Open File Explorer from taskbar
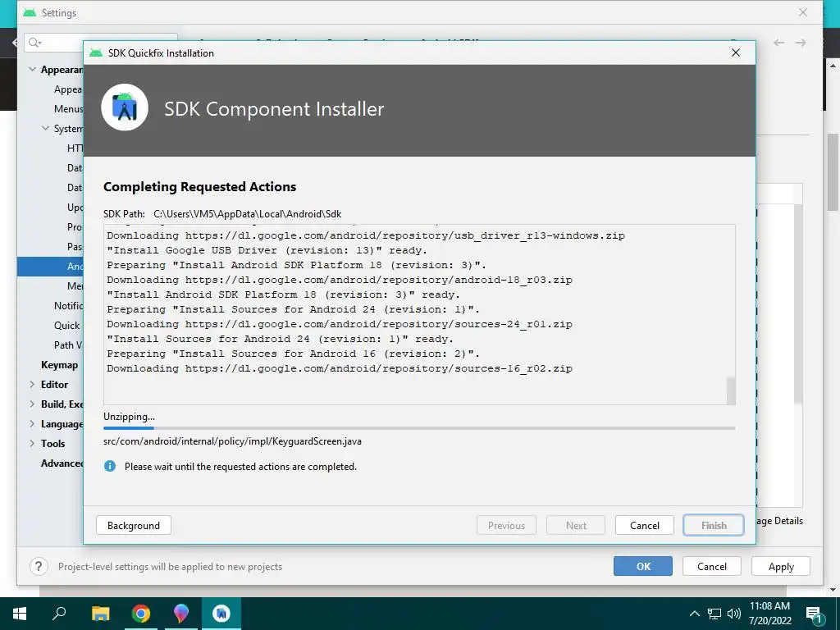Screen dimensions: 840x630 (100, 614)
